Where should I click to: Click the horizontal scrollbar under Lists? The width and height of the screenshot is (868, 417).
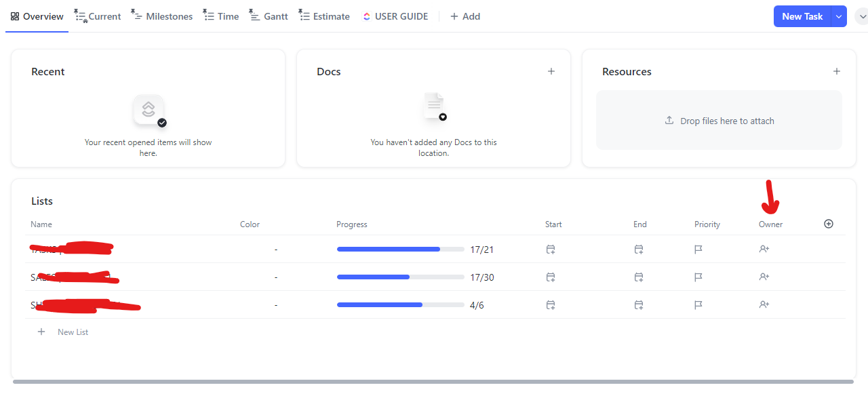point(433,382)
